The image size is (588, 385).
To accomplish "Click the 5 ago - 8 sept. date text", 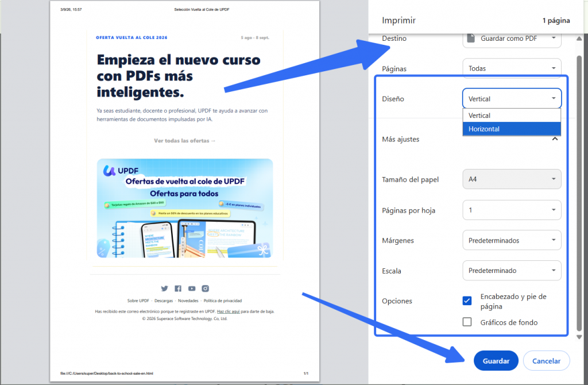I will click(x=255, y=37).
